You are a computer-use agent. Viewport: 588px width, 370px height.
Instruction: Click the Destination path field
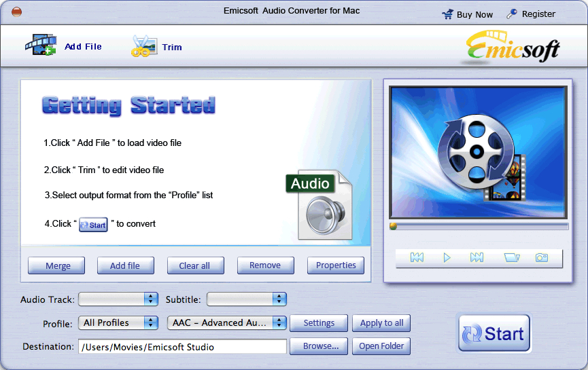(182, 346)
